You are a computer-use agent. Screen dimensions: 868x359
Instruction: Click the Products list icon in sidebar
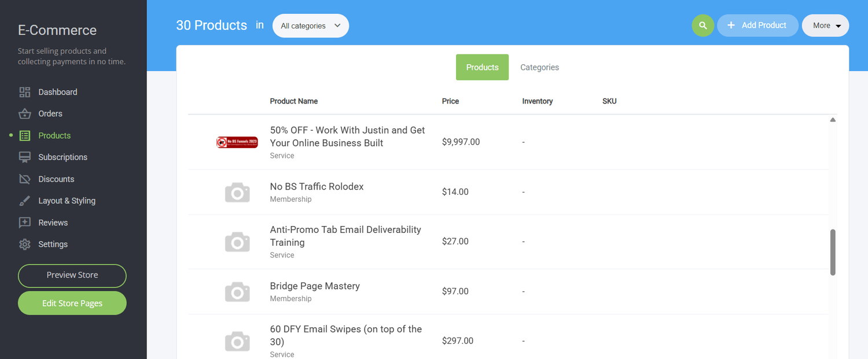point(24,135)
